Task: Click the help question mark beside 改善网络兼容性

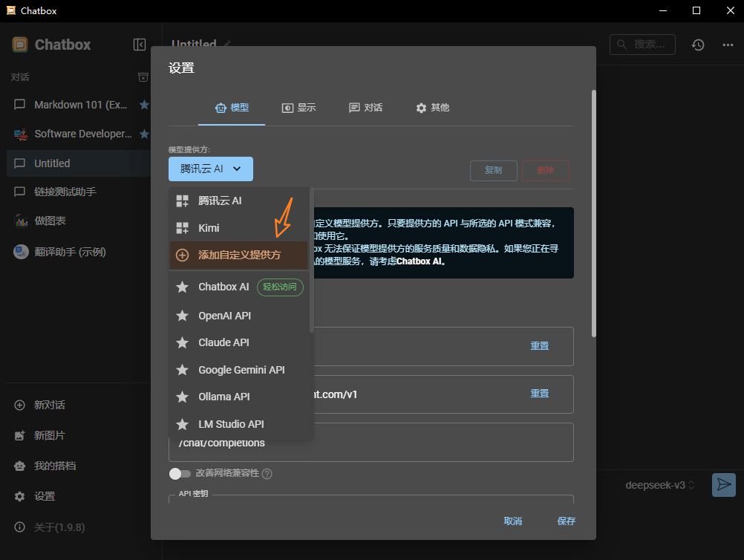Action: (x=267, y=474)
